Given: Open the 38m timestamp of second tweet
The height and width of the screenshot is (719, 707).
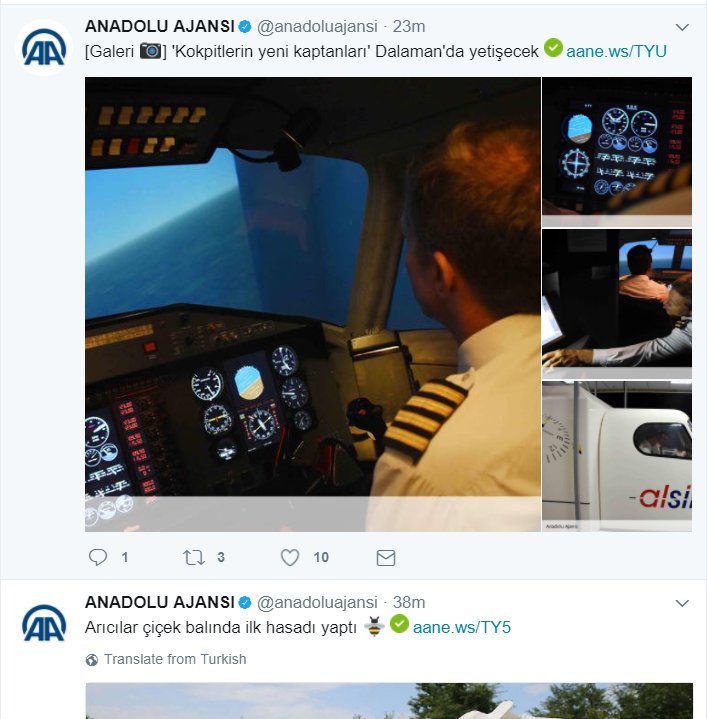Looking at the screenshot, I should (409, 602).
